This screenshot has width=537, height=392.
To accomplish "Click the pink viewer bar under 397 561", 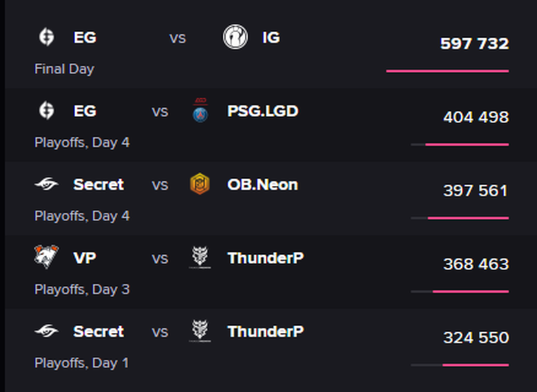I will coord(468,218).
